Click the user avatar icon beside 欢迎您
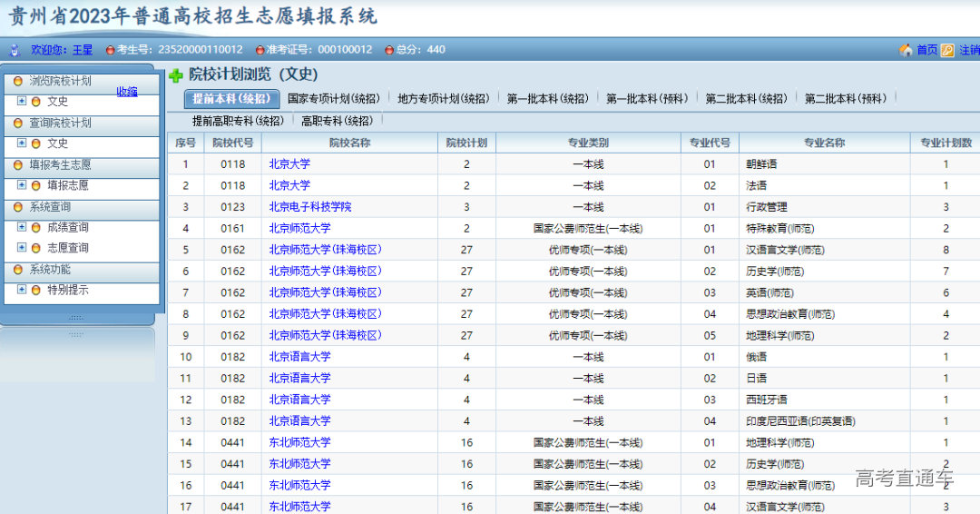 15,50
